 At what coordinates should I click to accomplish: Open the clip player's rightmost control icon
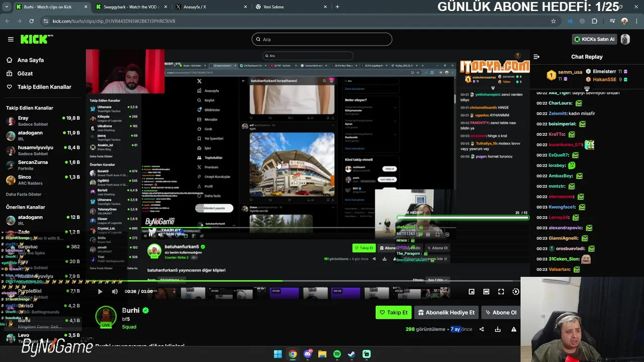point(516,292)
